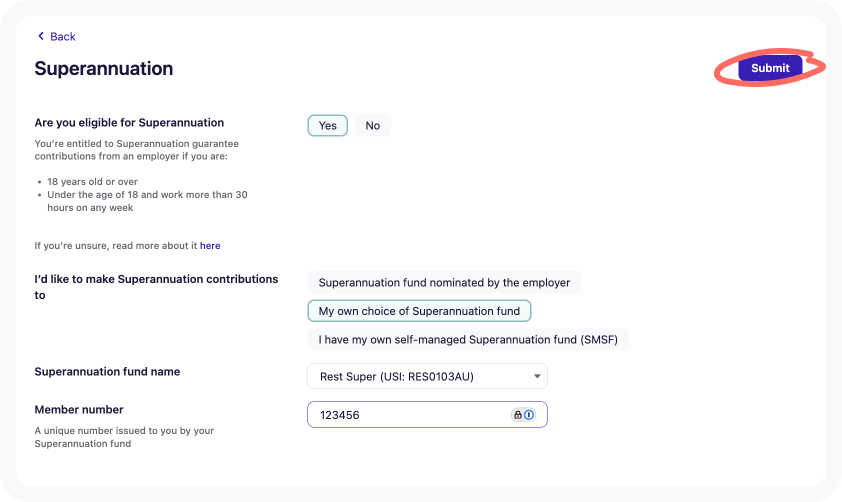Click the 'Superannuation fund name' label
Screen dimensions: 842x502
pos(107,372)
